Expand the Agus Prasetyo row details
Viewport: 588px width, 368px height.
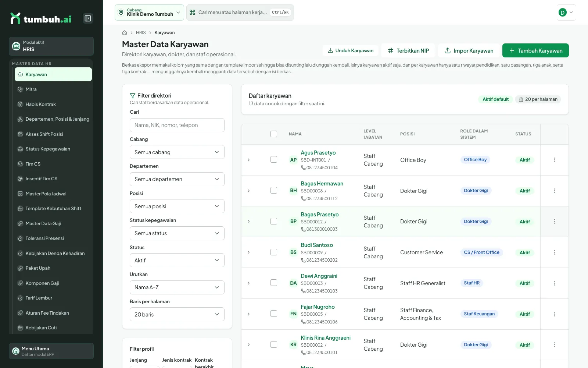[248, 160]
